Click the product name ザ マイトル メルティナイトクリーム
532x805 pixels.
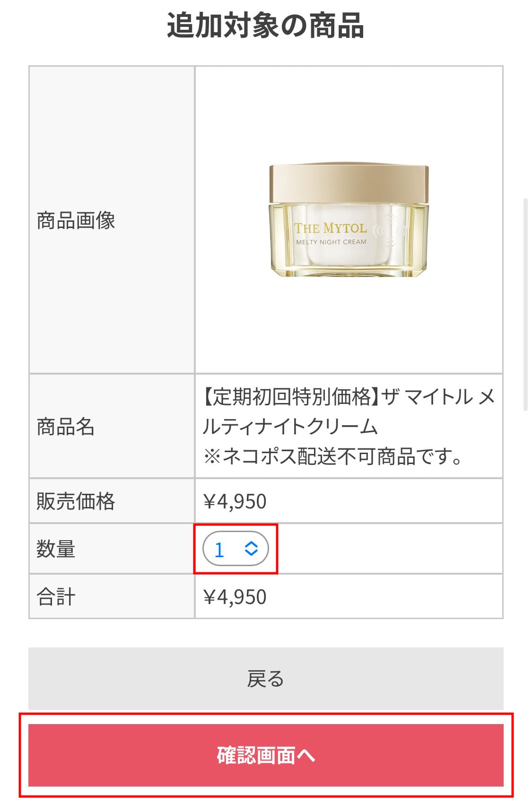[x=349, y=411]
